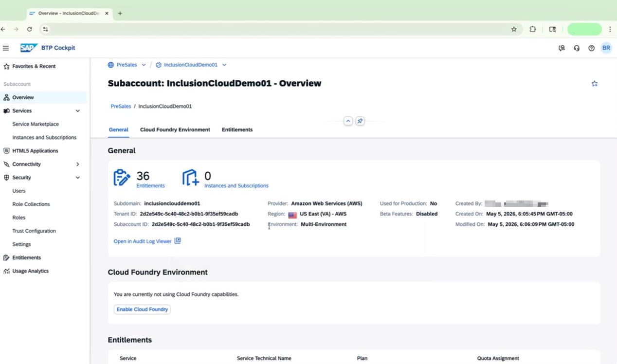Open the hamburger navigation menu
Screen dimensions: 617x364
click(6, 48)
